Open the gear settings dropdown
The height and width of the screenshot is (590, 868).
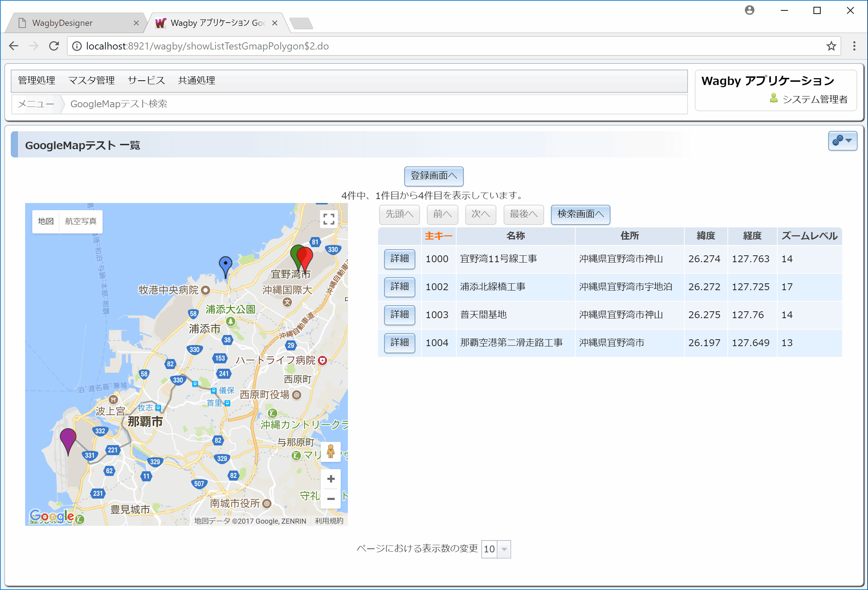(842, 141)
